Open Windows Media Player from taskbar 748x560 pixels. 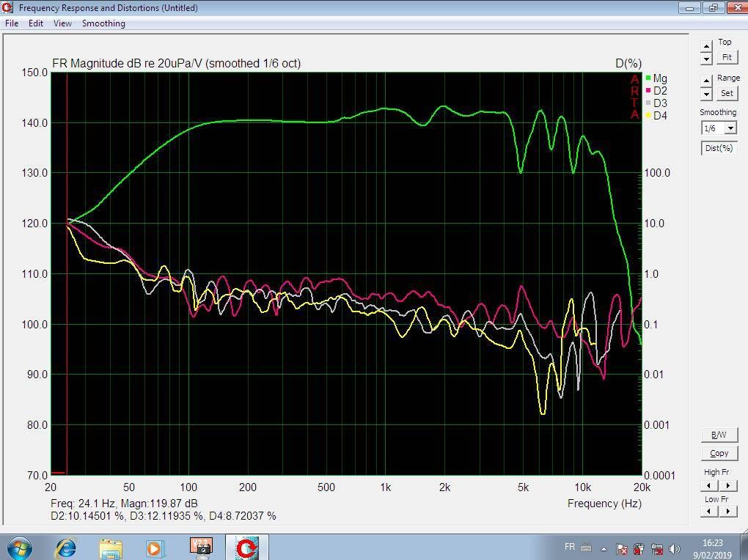click(155, 548)
